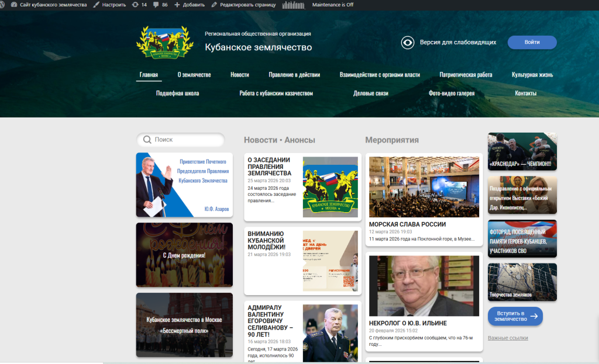599x364 pixels.
Task: Click the Кубанское землячество emblem logo
Action: pyautogui.click(x=164, y=43)
